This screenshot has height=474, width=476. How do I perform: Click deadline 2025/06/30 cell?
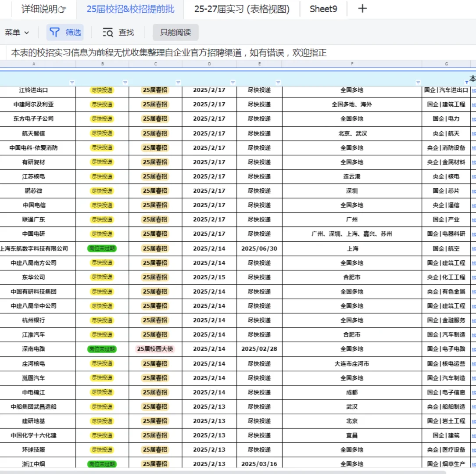259,248
